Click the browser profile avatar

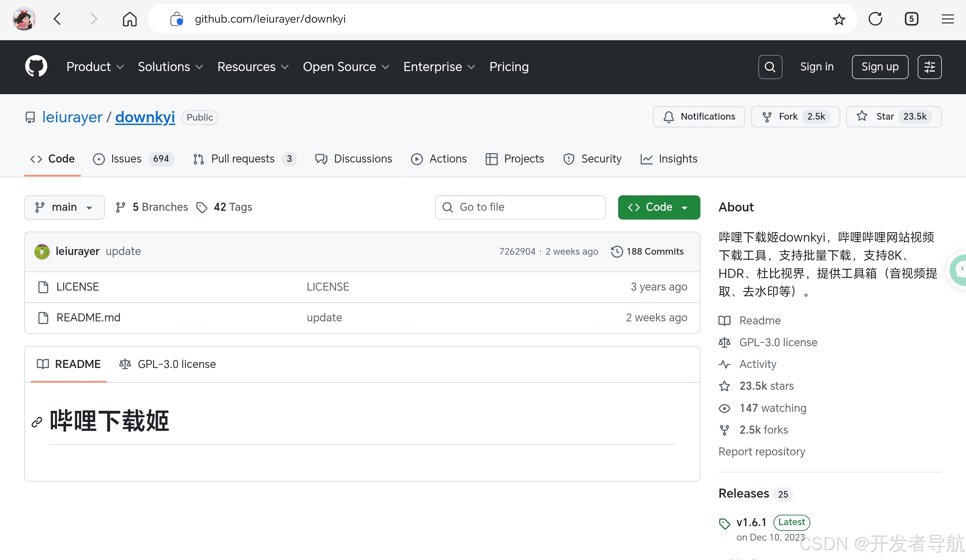pyautogui.click(x=24, y=19)
